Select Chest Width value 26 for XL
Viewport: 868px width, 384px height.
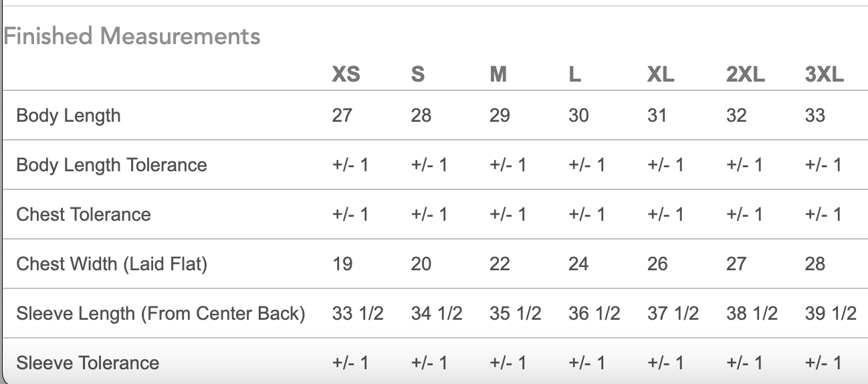pos(657,264)
